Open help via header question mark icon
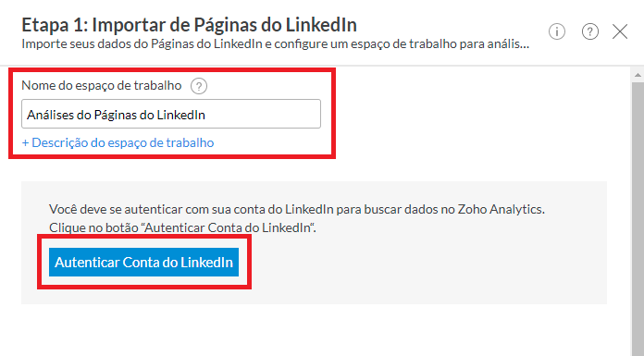Image resolution: width=644 pixels, height=356 pixels. pos(589,31)
